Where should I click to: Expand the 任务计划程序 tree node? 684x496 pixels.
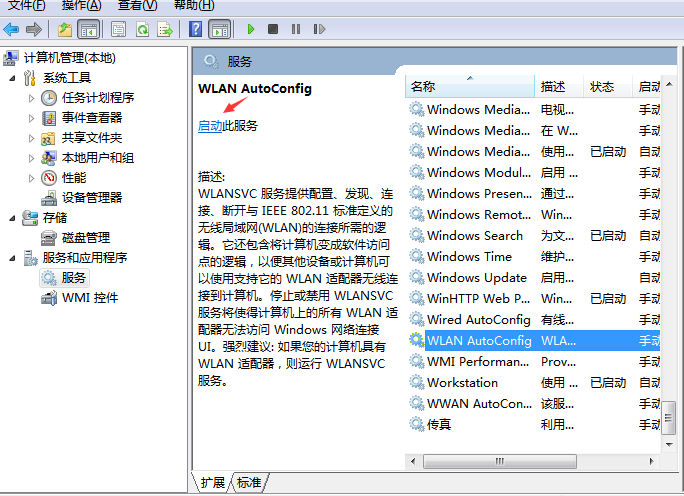pyautogui.click(x=32, y=98)
